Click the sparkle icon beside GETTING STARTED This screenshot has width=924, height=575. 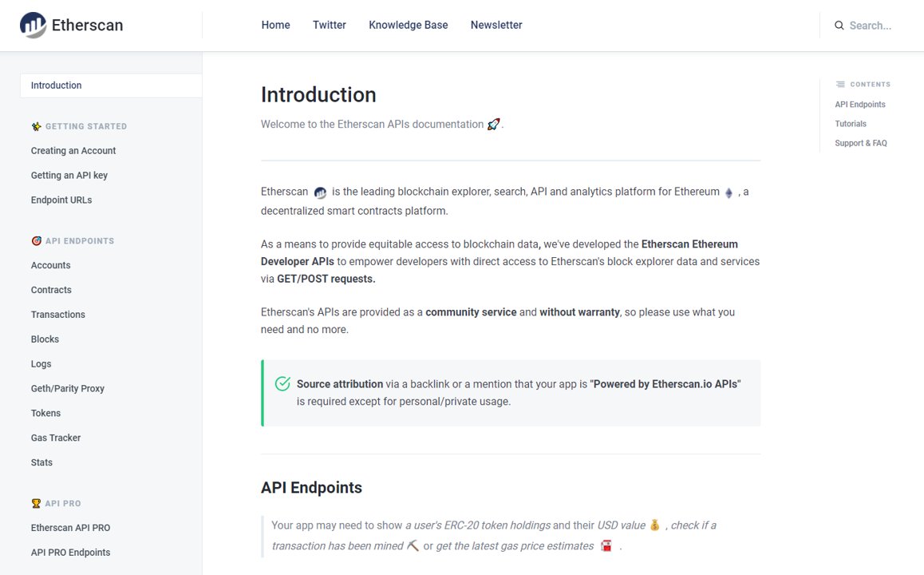35,126
